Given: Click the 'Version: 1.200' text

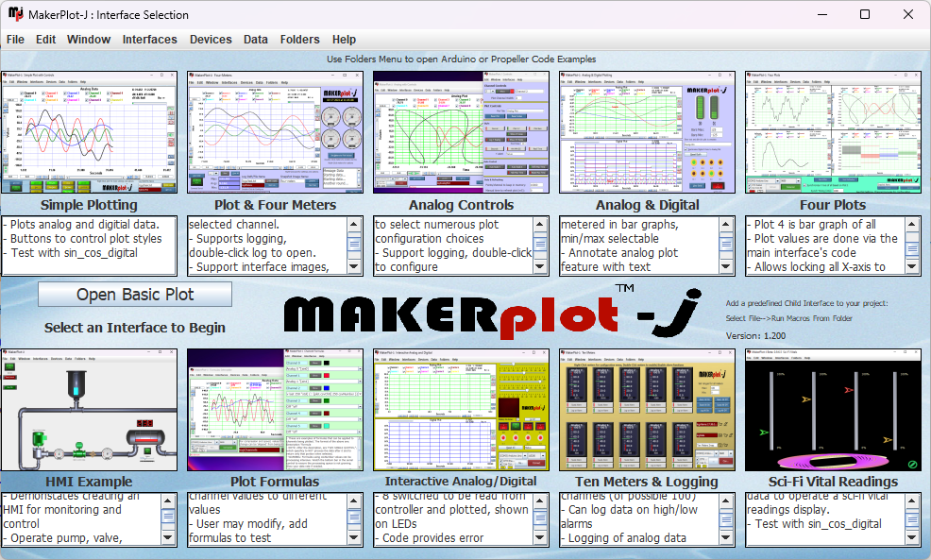Looking at the screenshot, I should coord(755,336).
